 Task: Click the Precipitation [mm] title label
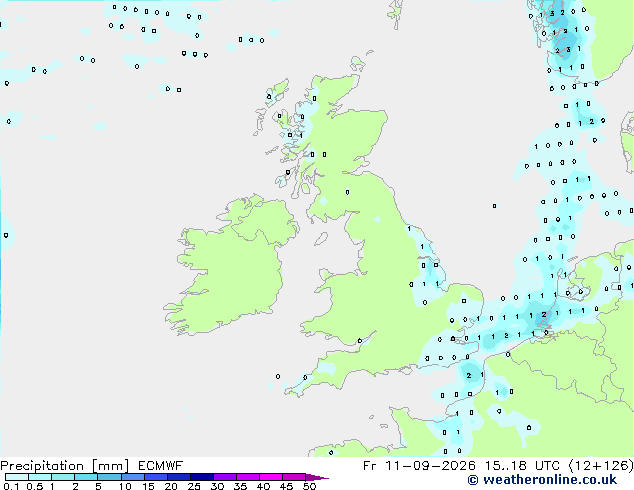(64, 466)
